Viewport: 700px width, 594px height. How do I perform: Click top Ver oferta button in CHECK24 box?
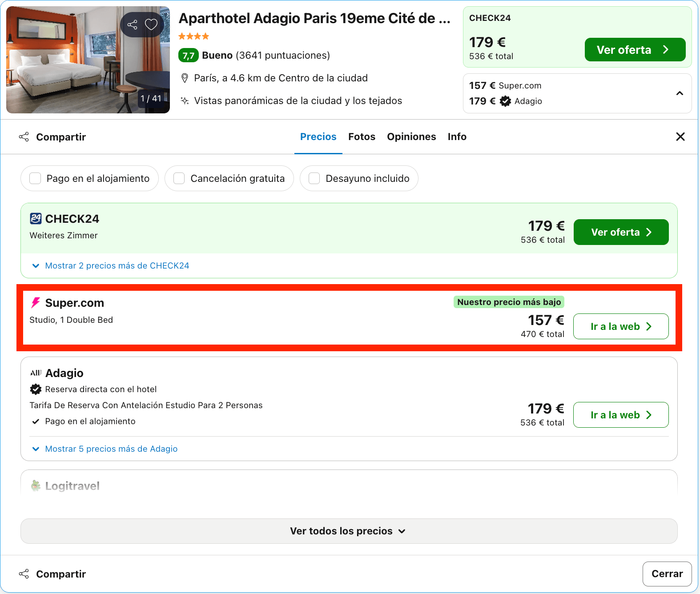(635, 50)
